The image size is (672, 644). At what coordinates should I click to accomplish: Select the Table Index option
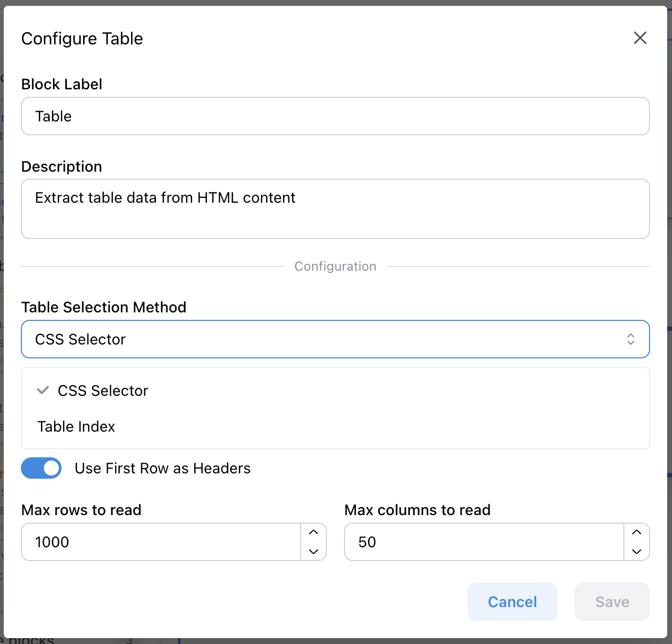[77, 427]
